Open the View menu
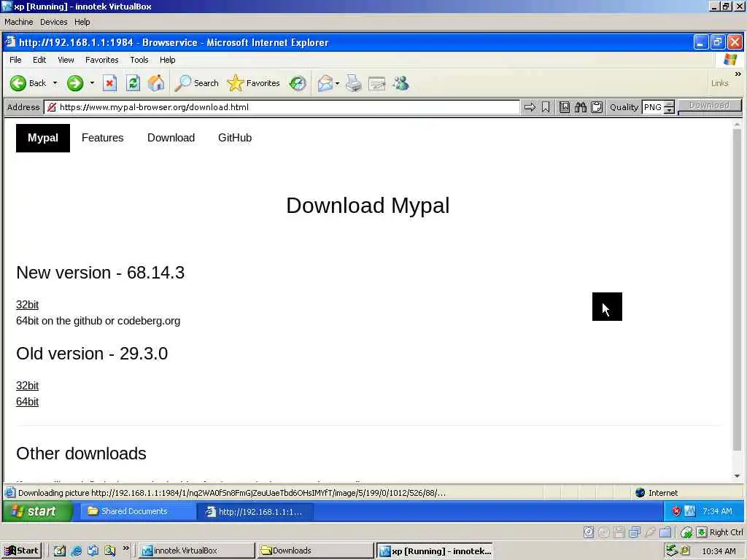Viewport: 747px width, 560px height. 66,60
